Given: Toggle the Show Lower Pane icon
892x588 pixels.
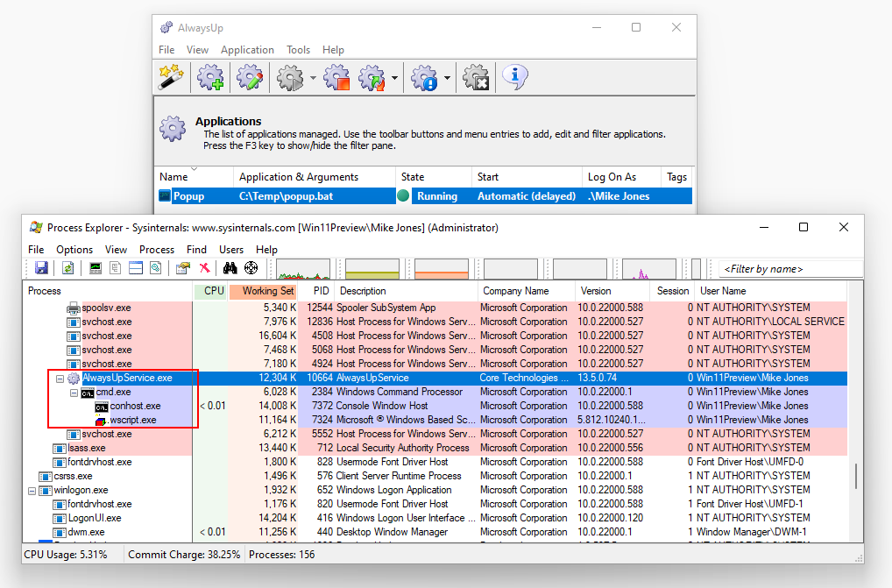Looking at the screenshot, I should click(136, 268).
